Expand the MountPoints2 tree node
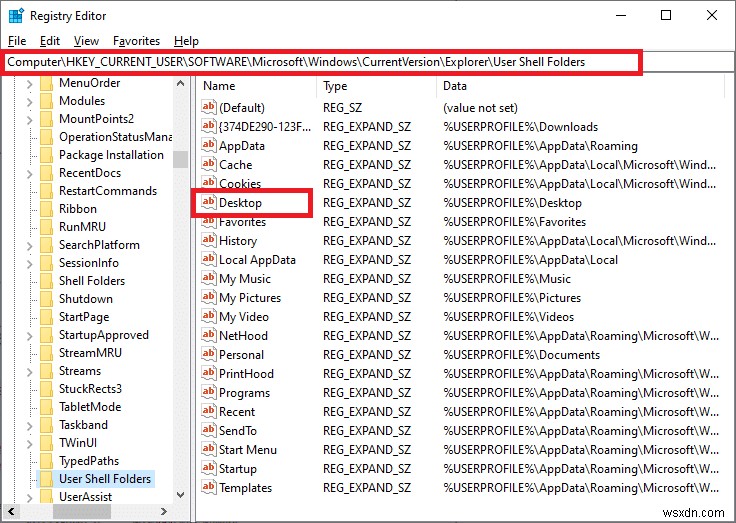 [30, 120]
